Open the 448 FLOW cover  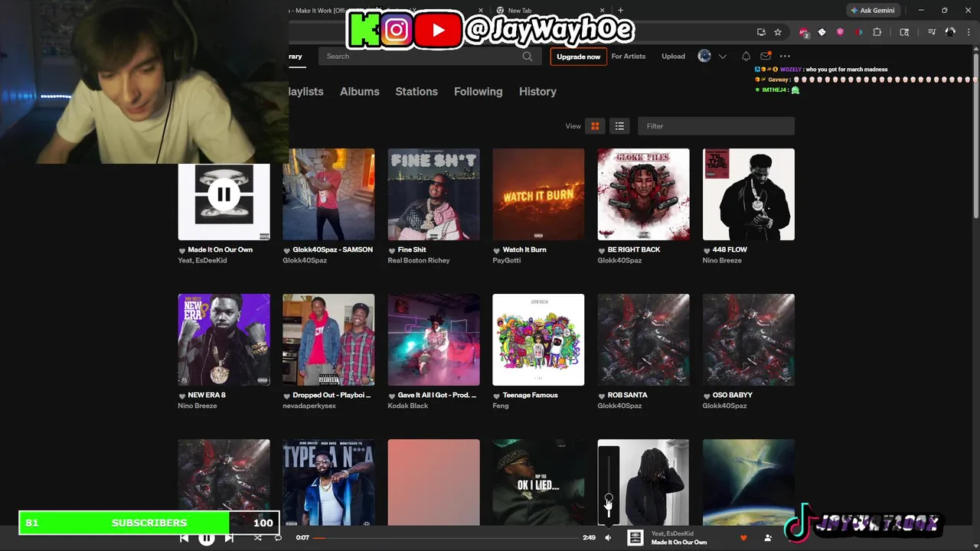pyautogui.click(x=749, y=194)
